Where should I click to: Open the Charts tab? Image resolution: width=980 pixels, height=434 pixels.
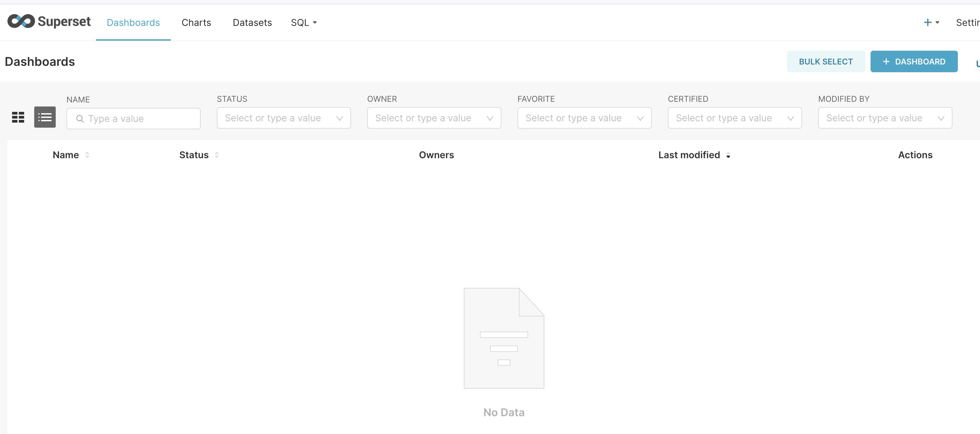196,23
